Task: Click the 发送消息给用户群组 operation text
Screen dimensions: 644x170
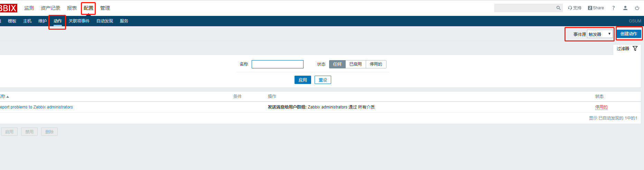Action: 287,107
